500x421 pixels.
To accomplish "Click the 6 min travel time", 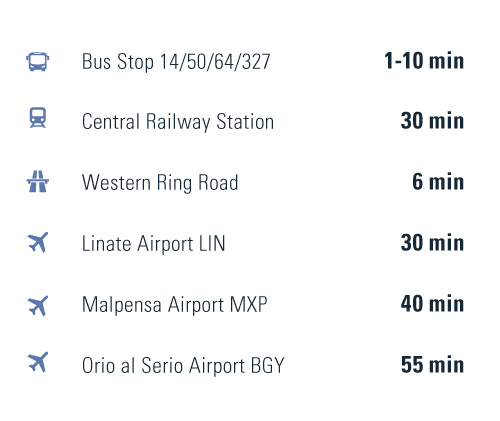I will 438,182.
